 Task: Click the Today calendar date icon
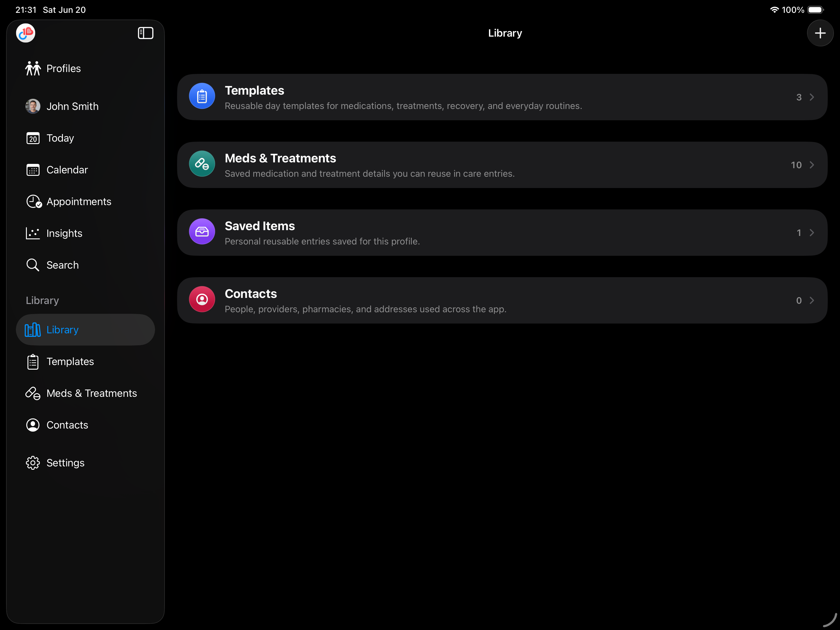pyautogui.click(x=33, y=138)
